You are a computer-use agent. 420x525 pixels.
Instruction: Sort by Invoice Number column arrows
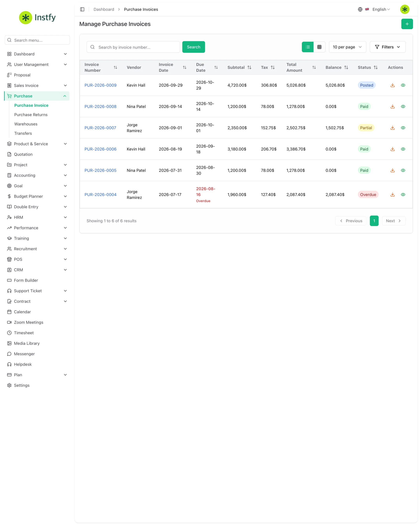(x=115, y=67)
